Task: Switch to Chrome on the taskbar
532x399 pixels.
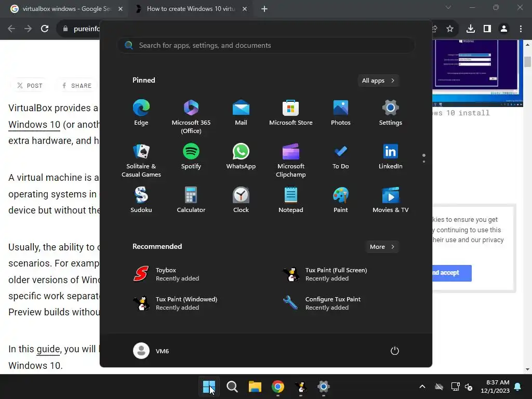Action: tap(278, 387)
